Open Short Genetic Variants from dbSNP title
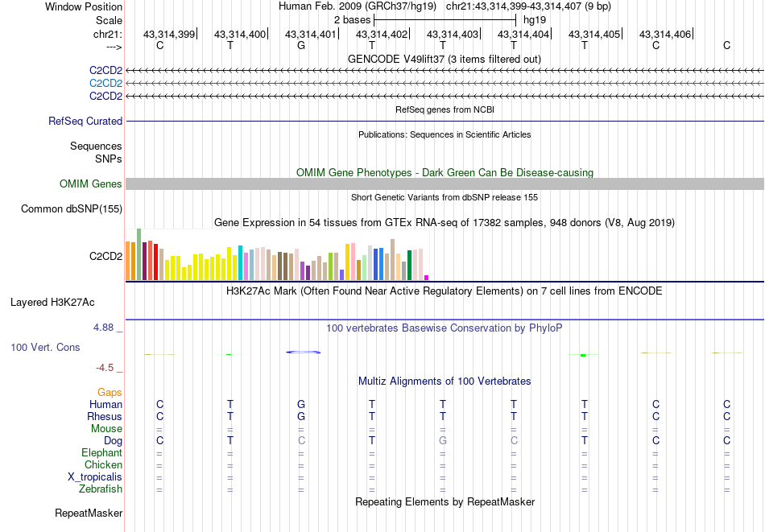 pos(445,197)
